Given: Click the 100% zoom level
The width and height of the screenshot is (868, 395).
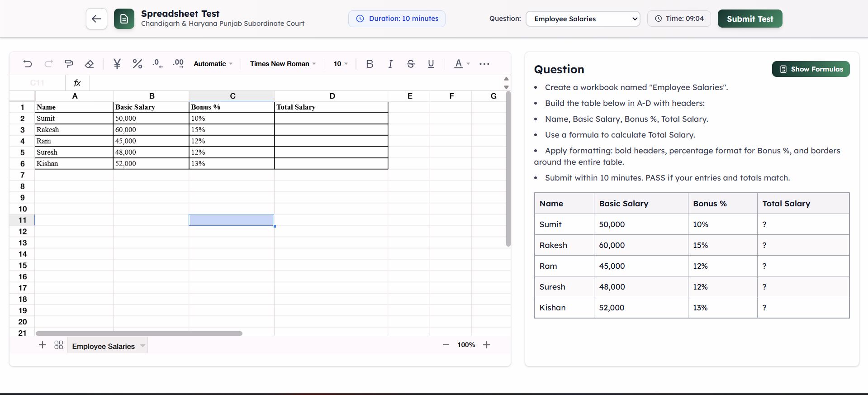Looking at the screenshot, I should [466, 345].
